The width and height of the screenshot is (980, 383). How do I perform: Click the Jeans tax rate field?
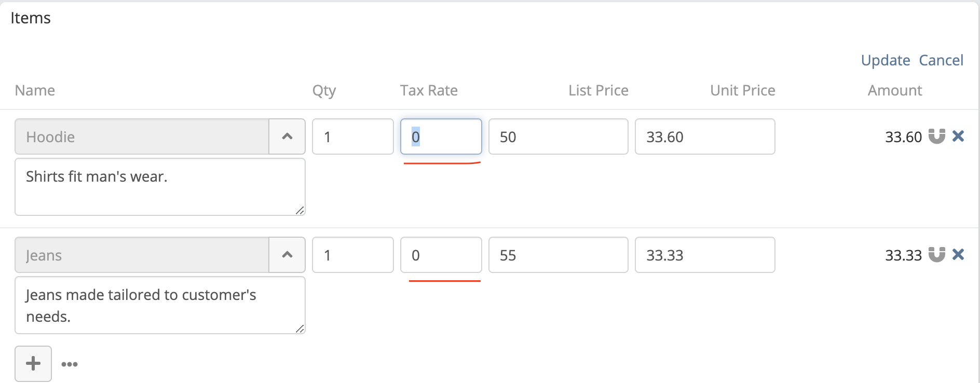[441, 255]
